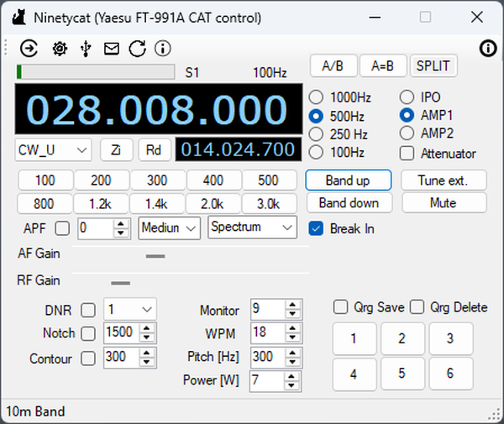Toggle the APF checkbox

coord(62,228)
